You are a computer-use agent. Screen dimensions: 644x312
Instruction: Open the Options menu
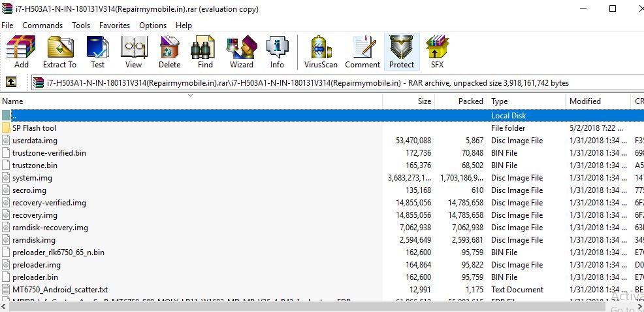tap(153, 26)
